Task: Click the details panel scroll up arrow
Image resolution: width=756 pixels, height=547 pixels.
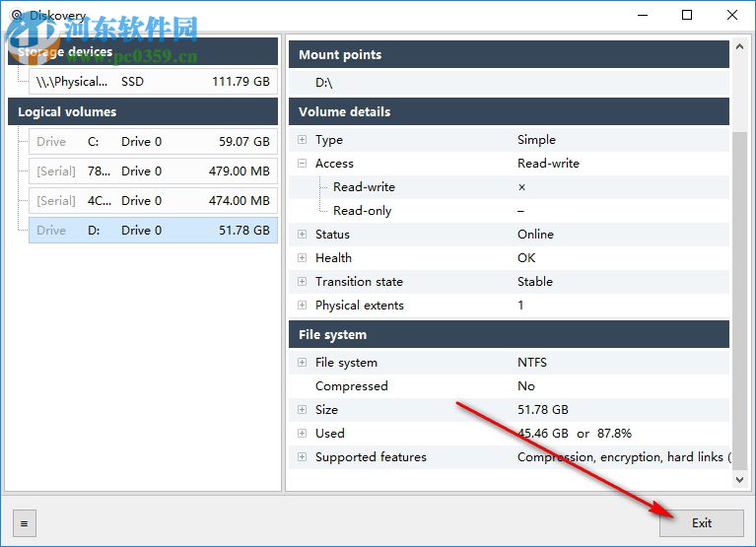Action: click(x=739, y=46)
